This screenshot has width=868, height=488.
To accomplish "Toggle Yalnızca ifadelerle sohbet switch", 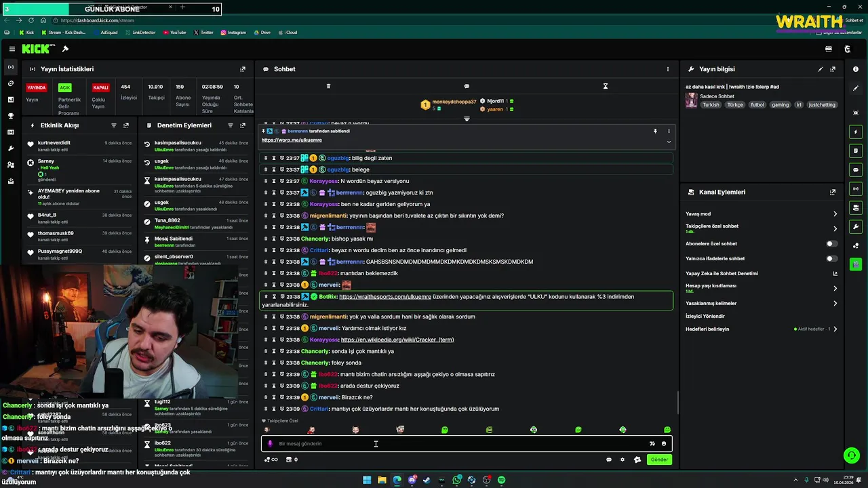I will [x=831, y=258].
